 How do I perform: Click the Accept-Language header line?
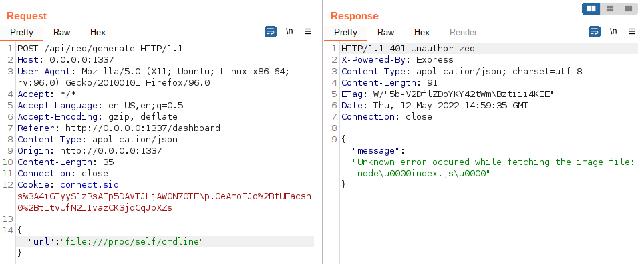point(100,106)
